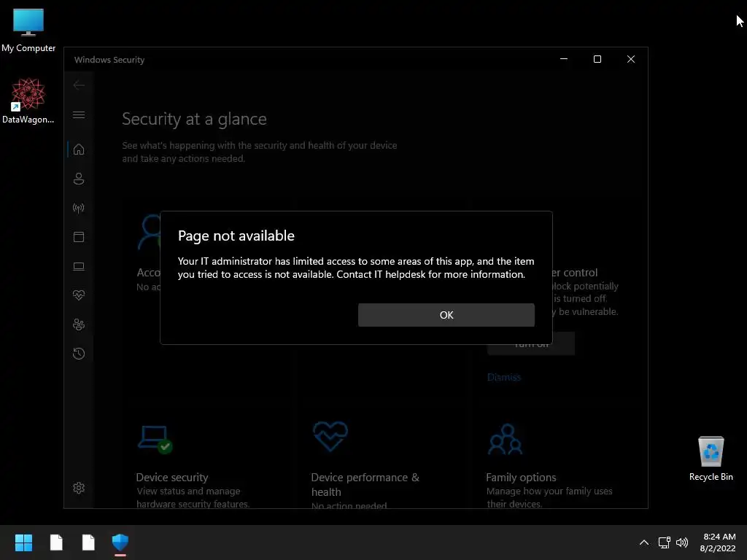
Task: Open Firewall & network protection sidebar icon
Action: [79, 208]
